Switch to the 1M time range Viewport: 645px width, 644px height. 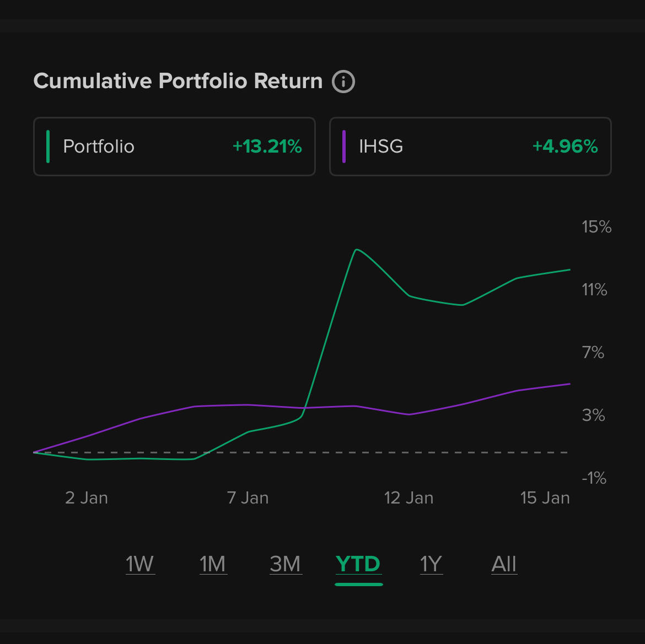point(213,565)
